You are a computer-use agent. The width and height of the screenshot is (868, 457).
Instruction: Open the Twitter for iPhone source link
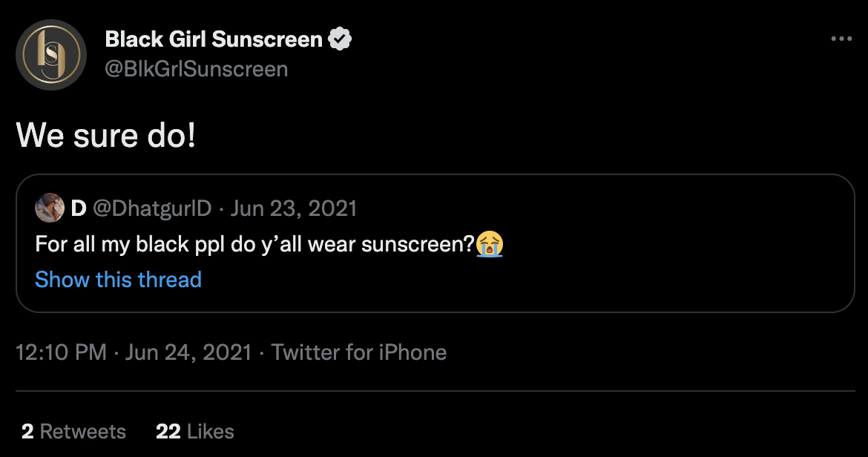click(x=359, y=352)
